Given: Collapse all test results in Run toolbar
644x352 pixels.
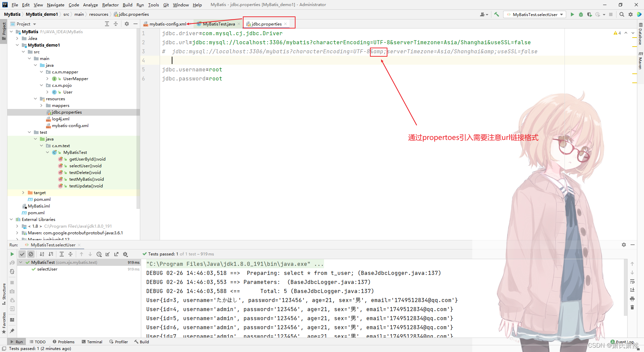Looking at the screenshot, I should tap(70, 254).
